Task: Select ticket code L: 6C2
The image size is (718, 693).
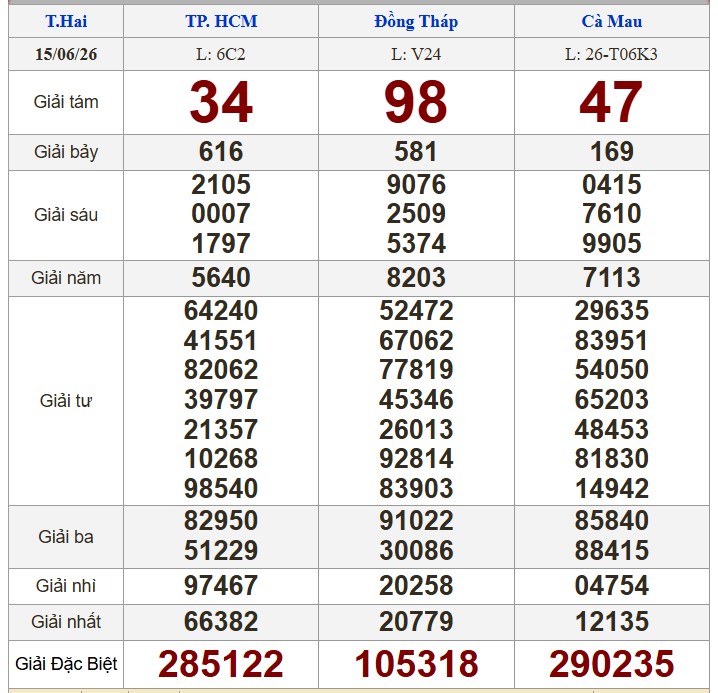Action: click(221, 54)
